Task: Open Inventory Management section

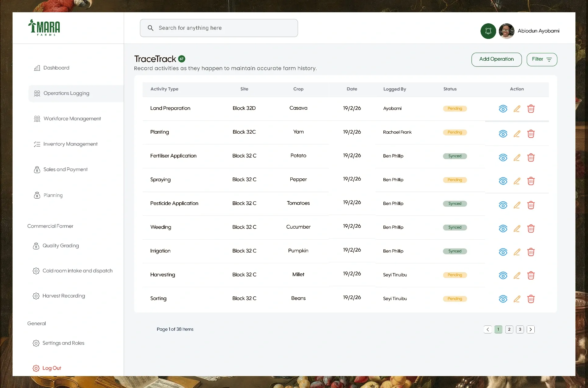Action: 66,144
